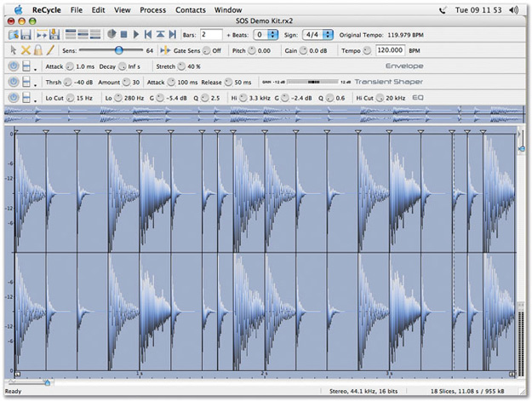Start playback with the Play triangle
Screen dimensions: 532x401
pos(136,35)
